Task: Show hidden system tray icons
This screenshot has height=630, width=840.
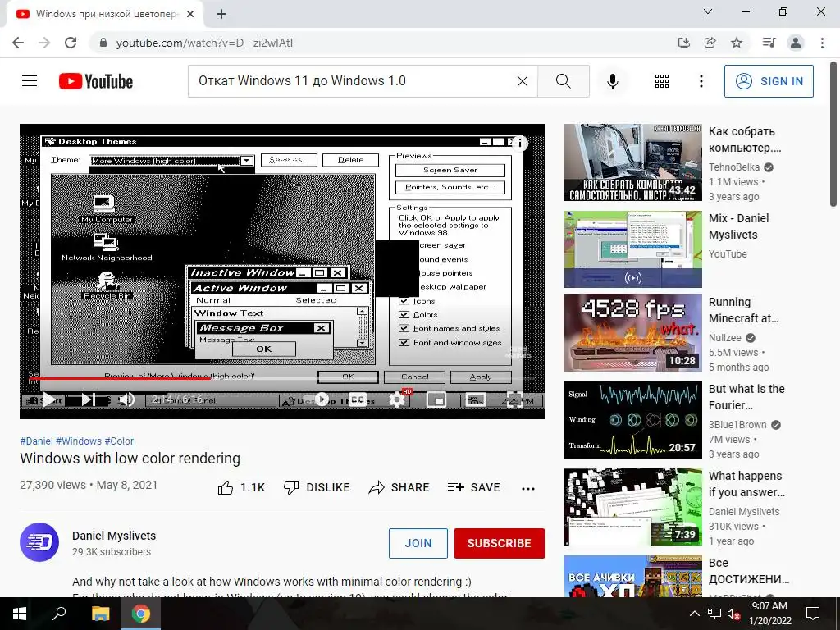Action: [x=694, y=614]
